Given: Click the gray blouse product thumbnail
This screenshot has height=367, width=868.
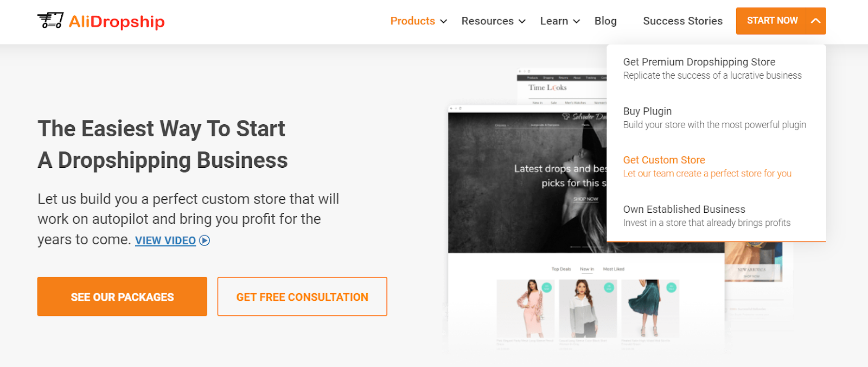Looking at the screenshot, I should coord(588,308).
